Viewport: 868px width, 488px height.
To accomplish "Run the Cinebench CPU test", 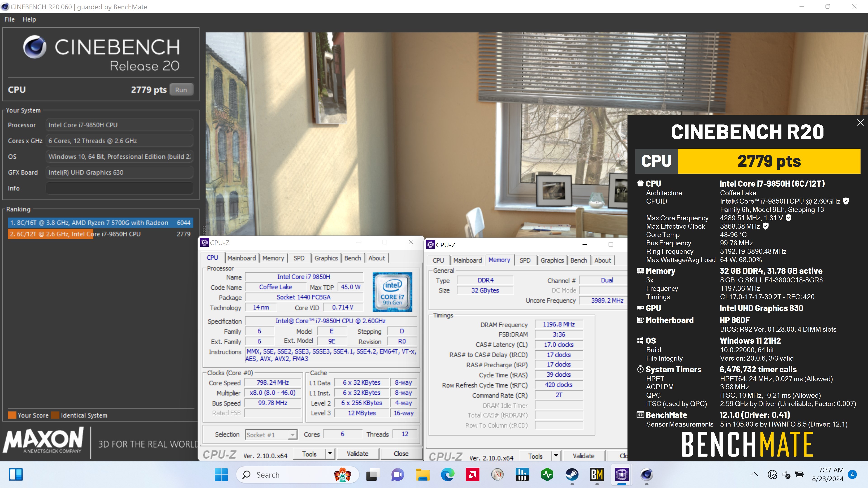I will click(181, 90).
